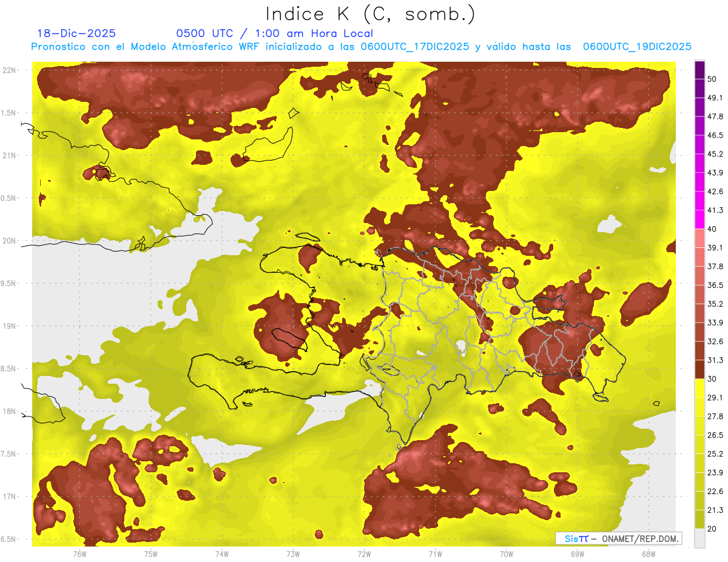The image size is (728, 562).
Task: Click the "49.1" colorbar label
Action: pyautogui.click(x=715, y=98)
